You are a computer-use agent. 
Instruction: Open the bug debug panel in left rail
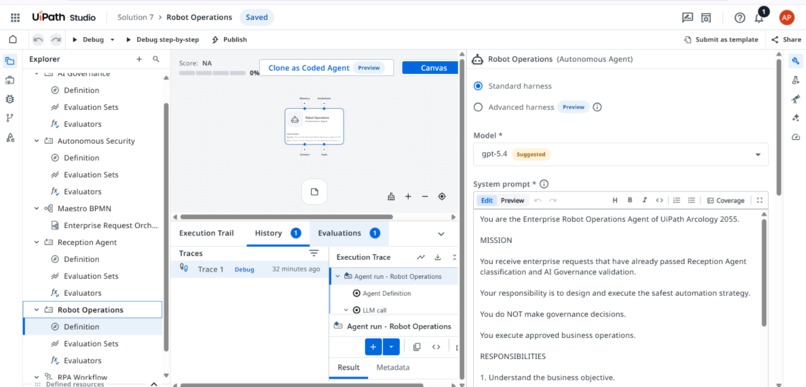(9, 99)
